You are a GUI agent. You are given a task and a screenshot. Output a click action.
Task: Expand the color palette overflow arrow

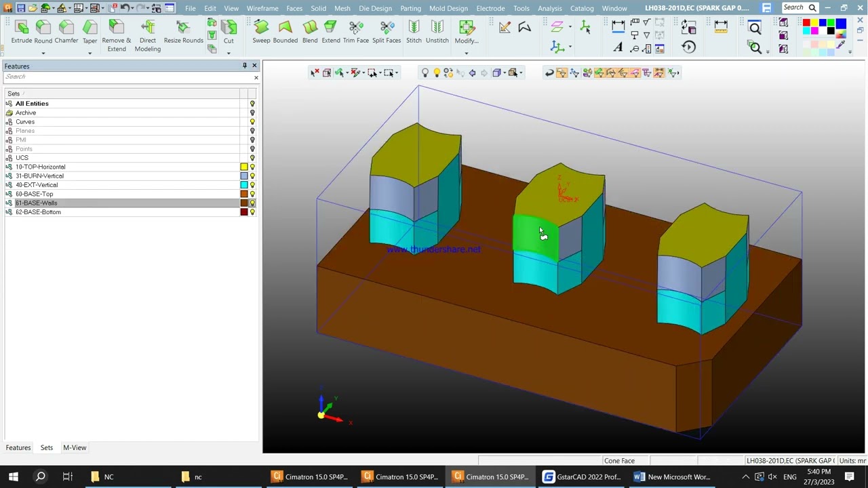850,52
